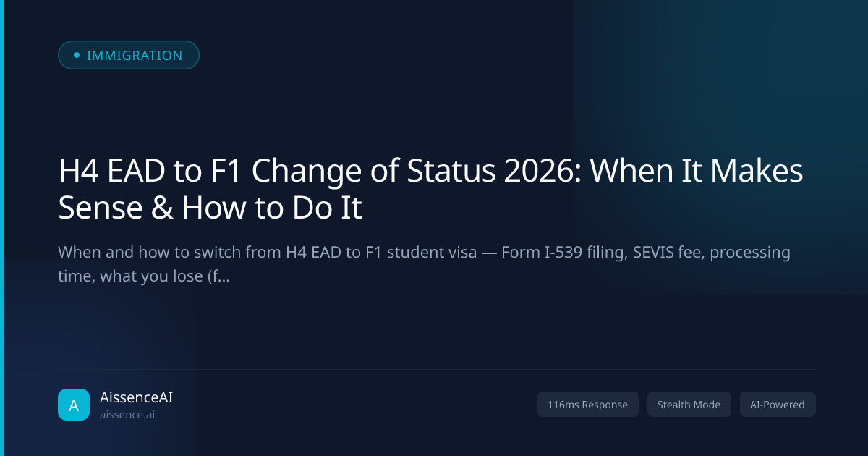Open the H4 EAD to F1 headline
868x456 pixels.
[x=430, y=190]
